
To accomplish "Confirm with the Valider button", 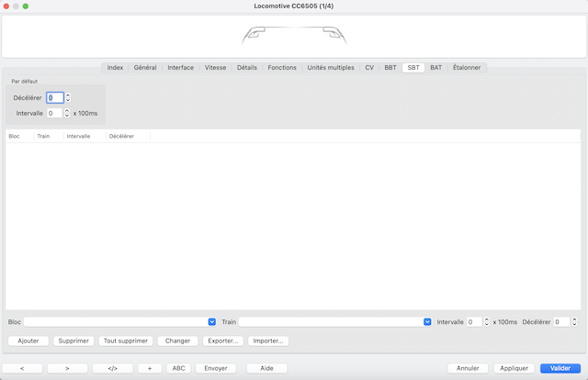I will [560, 368].
